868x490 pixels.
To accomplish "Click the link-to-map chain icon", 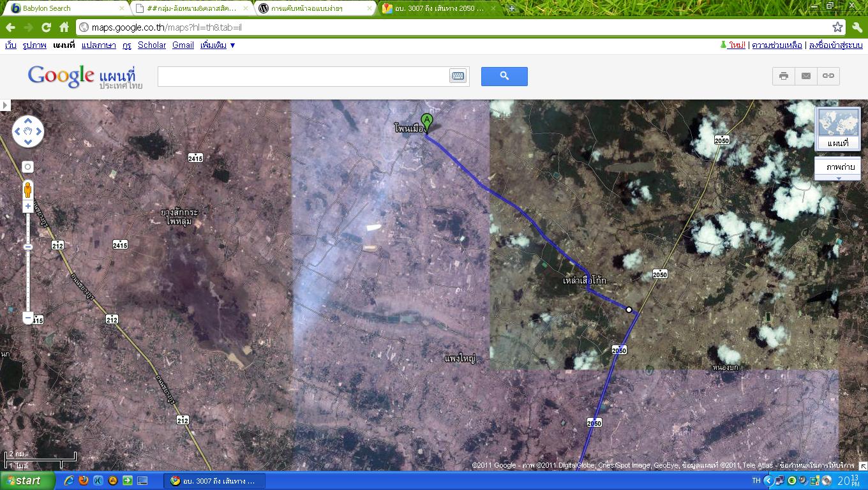I will pos(828,76).
